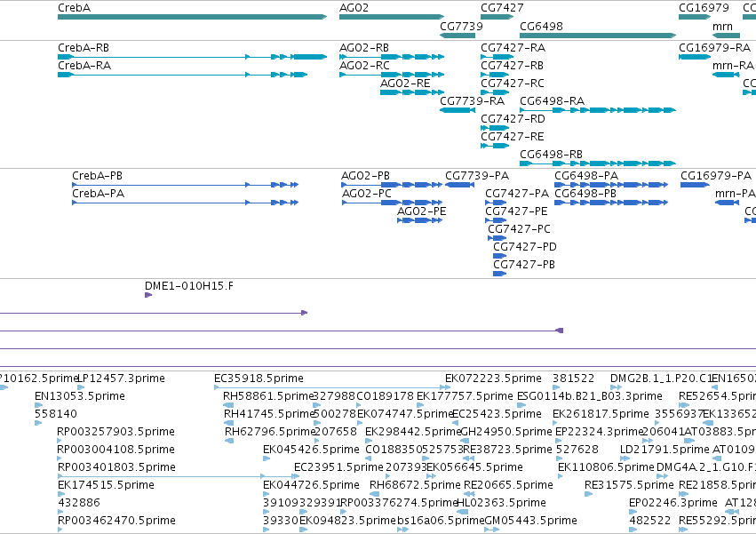Click the AGO2-PC protein label
Screen dimensions: 756x534
tap(366, 194)
